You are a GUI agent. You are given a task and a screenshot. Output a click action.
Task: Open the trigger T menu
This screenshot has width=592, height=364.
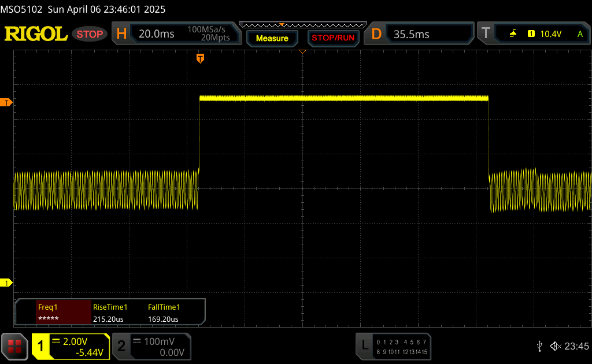486,34
